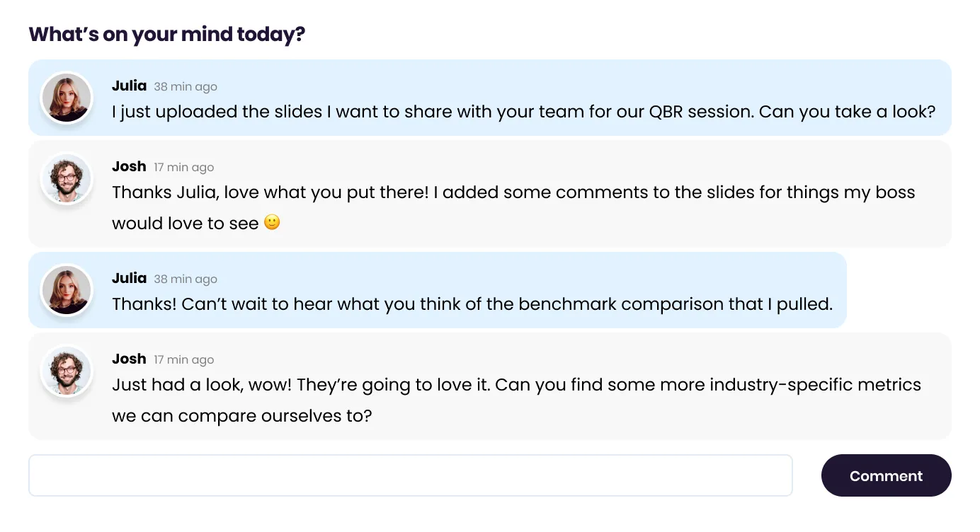
Task: Click "17 min ago" timestamp on "Thanks Julia" message
Action: [x=183, y=168]
